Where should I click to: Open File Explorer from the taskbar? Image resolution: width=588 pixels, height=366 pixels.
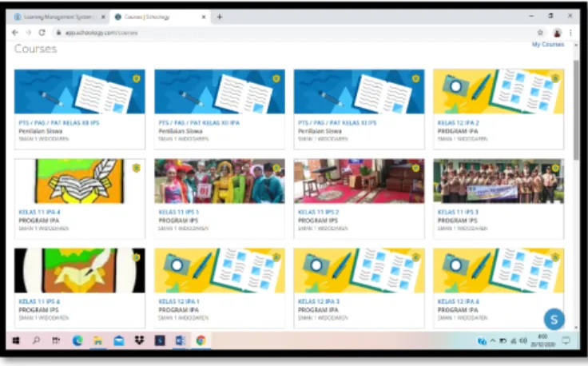pos(98,340)
